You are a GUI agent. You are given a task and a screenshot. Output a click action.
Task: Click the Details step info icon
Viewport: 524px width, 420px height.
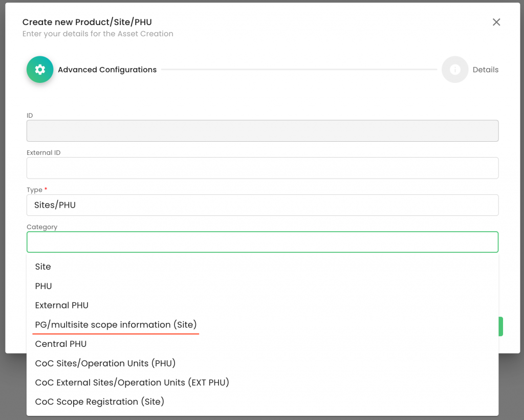pyautogui.click(x=455, y=70)
